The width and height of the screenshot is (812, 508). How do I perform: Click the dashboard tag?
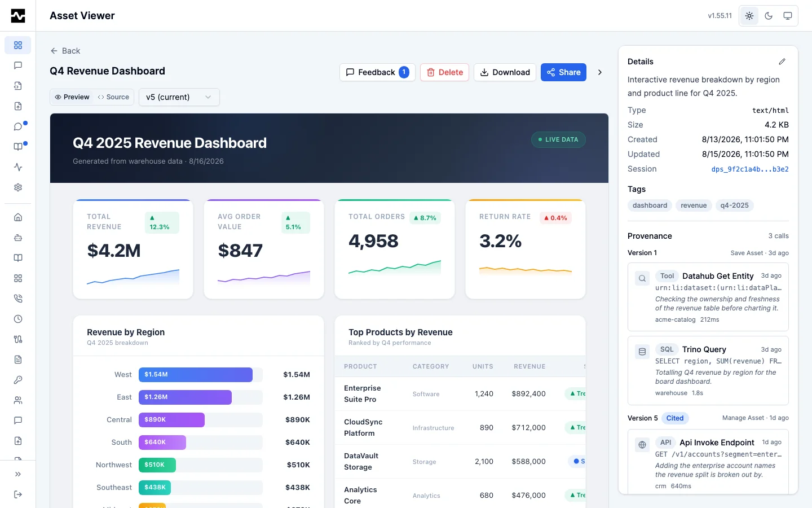[650, 205]
